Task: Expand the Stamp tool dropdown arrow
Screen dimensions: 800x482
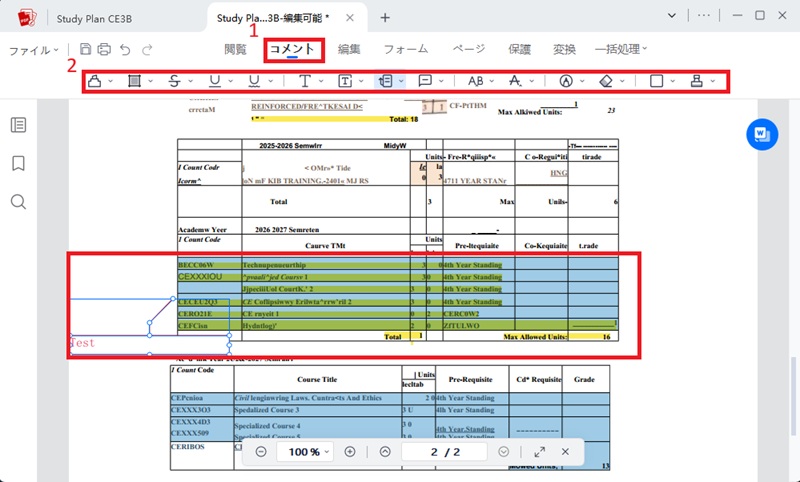Action: point(713,81)
